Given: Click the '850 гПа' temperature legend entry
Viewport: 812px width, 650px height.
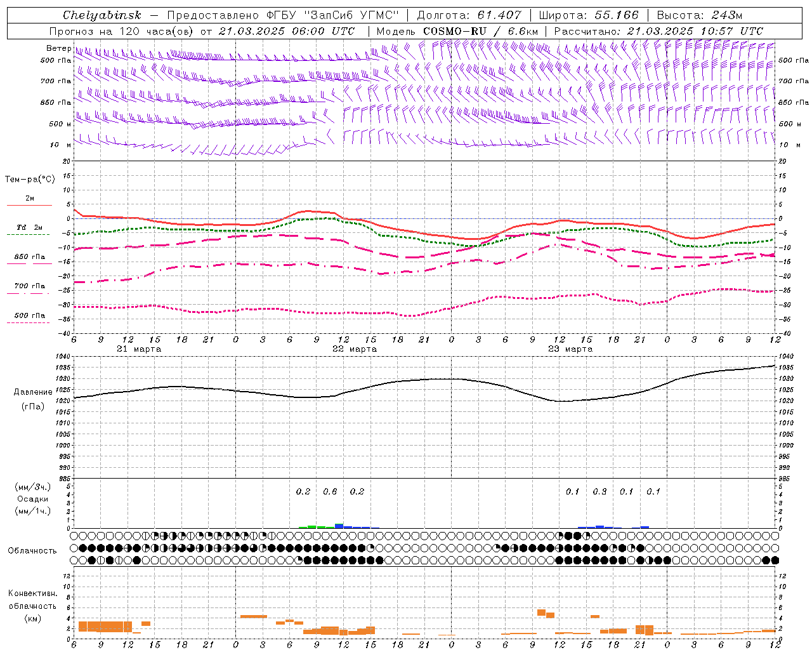Looking at the screenshot, I should [29, 256].
